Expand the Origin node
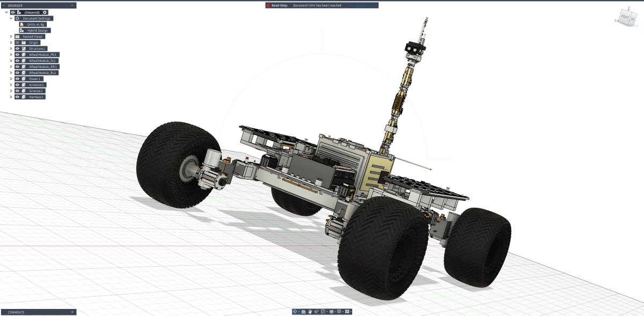This screenshot has height=316, width=644. pyautogui.click(x=11, y=42)
